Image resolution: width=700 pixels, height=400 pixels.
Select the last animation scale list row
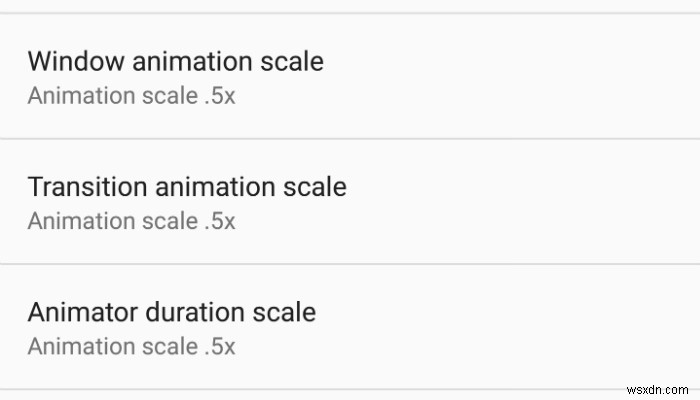click(350, 327)
